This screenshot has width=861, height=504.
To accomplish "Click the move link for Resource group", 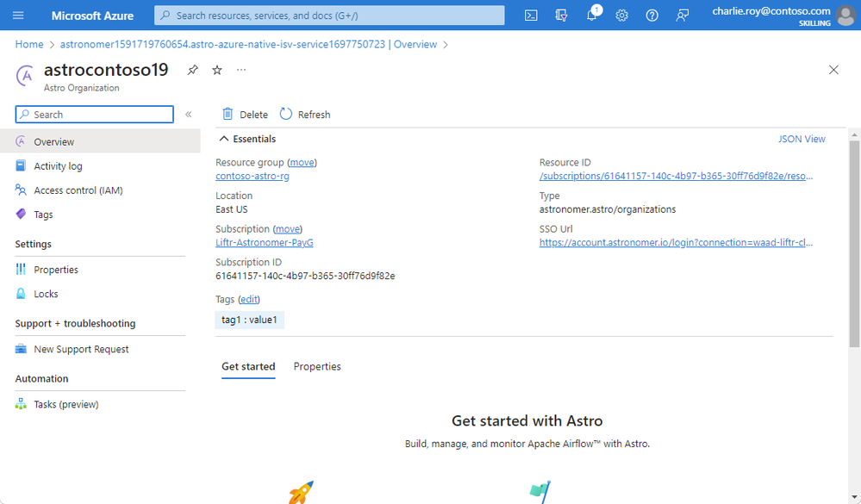I will tap(302, 163).
